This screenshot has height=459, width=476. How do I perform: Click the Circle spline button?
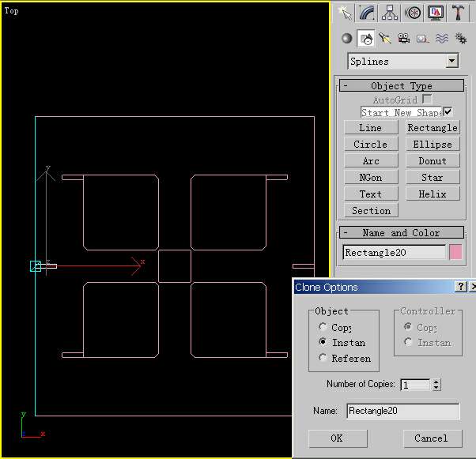(371, 145)
